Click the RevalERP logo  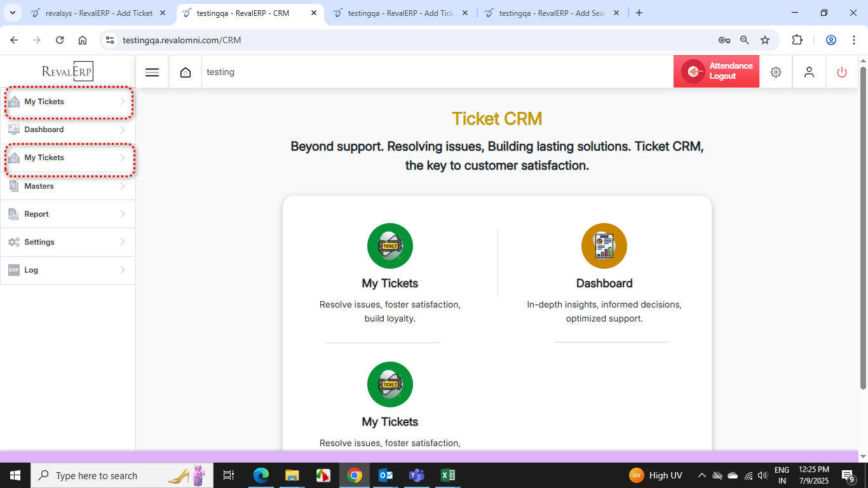pyautogui.click(x=67, y=71)
